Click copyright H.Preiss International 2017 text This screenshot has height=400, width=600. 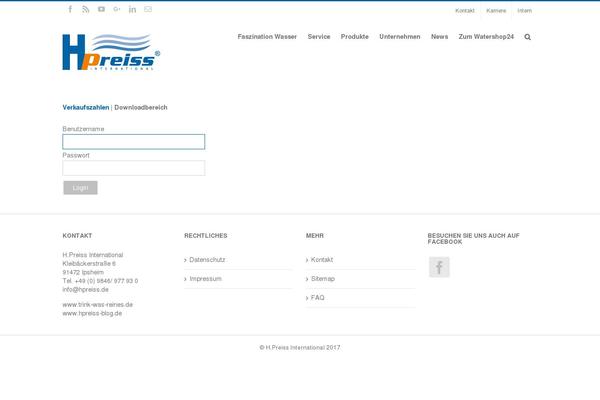tap(300, 348)
